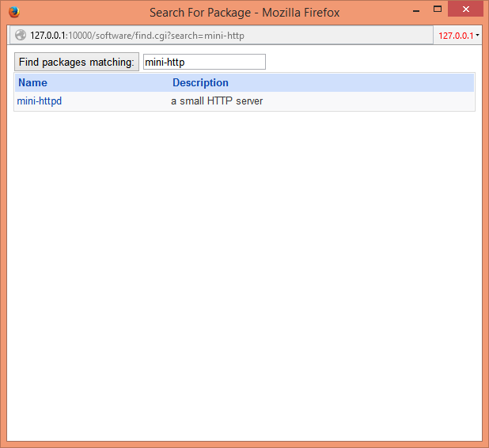Open the mini-httpd package link
Screen dimensions: 489x448
40,101
